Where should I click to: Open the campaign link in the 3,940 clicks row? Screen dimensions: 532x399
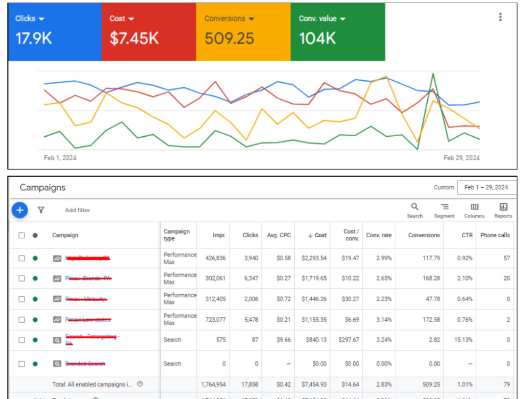(x=88, y=259)
